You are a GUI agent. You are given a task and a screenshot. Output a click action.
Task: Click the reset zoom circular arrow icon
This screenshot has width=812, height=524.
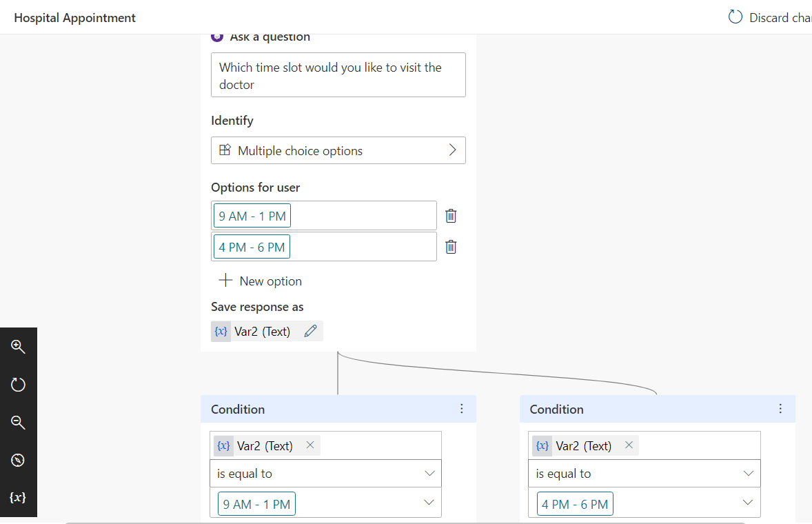tap(18, 384)
